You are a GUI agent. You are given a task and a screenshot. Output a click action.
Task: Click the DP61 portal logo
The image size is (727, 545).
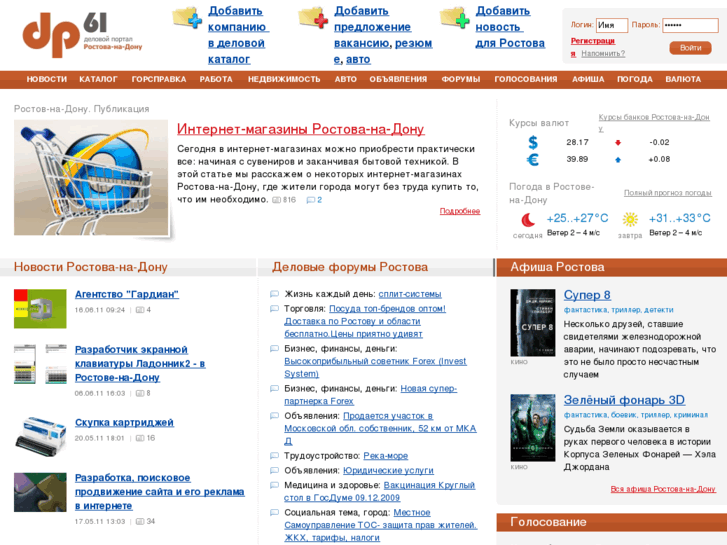click(x=82, y=33)
